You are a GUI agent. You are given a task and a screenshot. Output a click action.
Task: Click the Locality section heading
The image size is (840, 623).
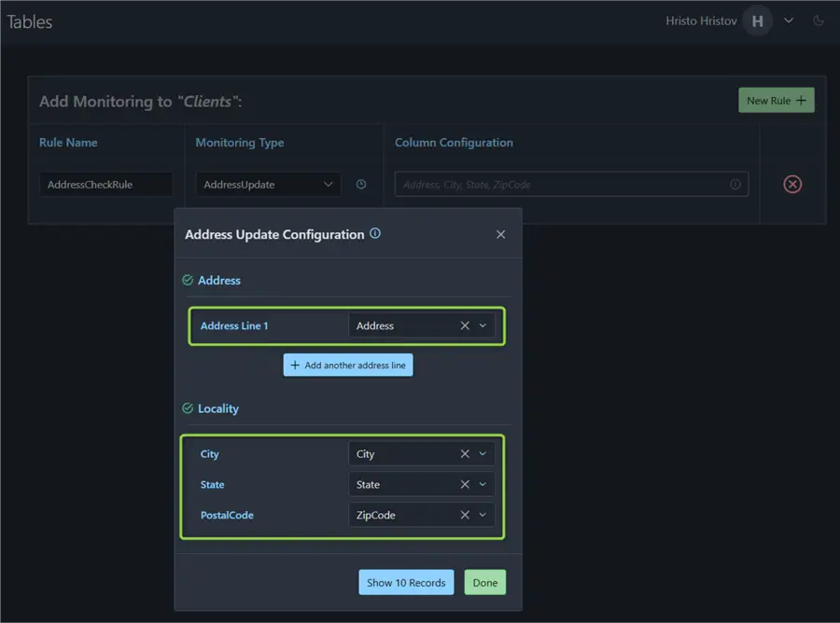click(218, 408)
